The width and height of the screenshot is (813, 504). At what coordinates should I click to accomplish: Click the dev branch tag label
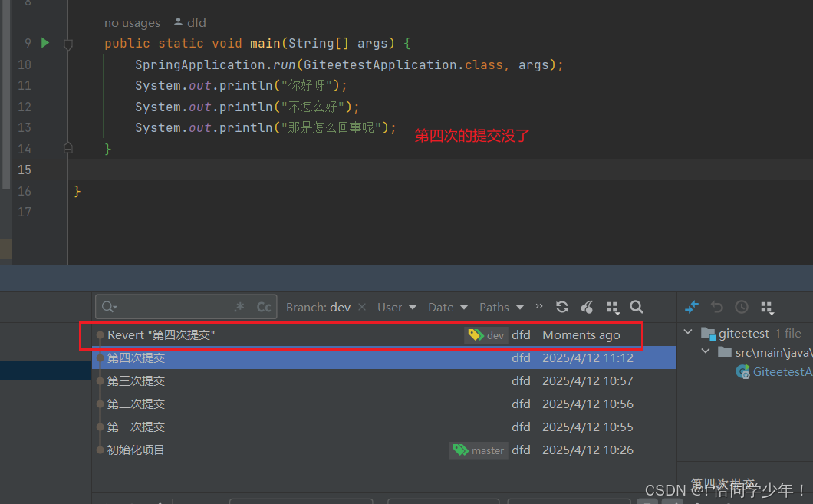485,335
